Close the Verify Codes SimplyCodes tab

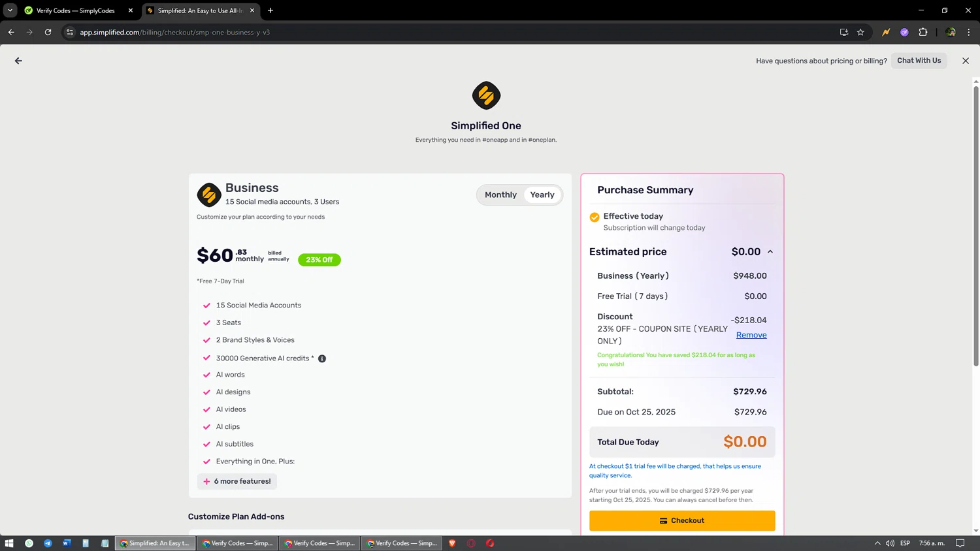click(131, 10)
